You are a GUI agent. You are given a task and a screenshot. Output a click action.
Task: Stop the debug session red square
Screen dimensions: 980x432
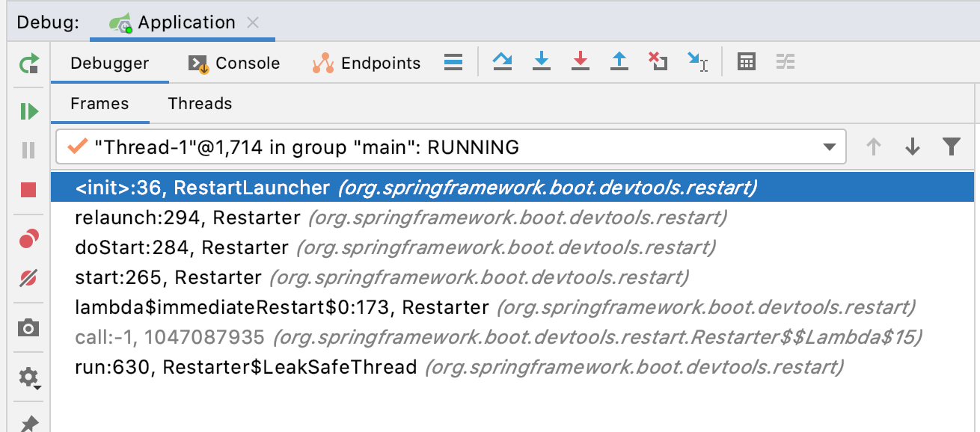click(x=28, y=190)
